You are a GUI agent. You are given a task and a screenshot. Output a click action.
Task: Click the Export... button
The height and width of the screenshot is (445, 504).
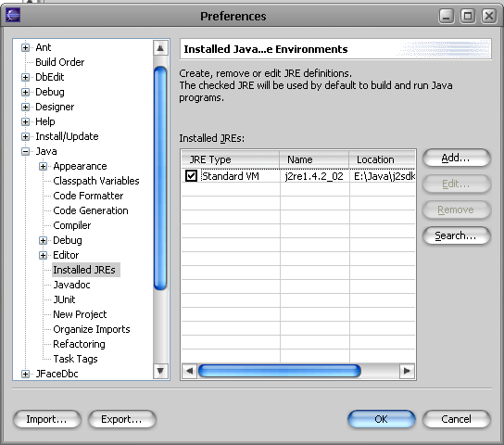click(x=121, y=419)
